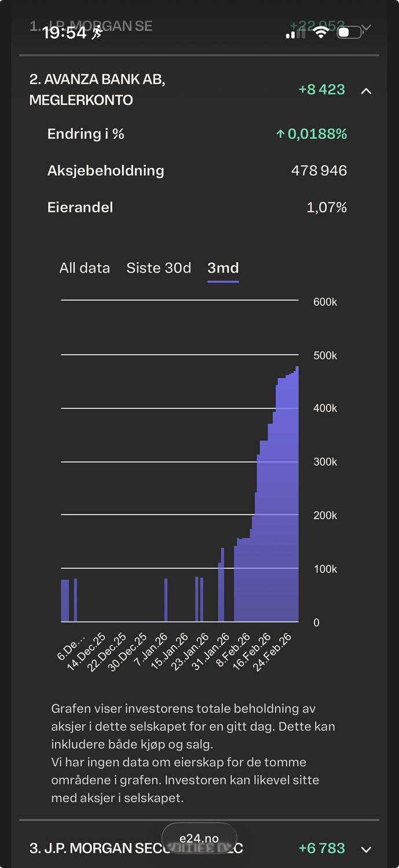This screenshot has height=868, width=399.
Task: Tap the 19:54 status bar clock
Action: [64, 33]
